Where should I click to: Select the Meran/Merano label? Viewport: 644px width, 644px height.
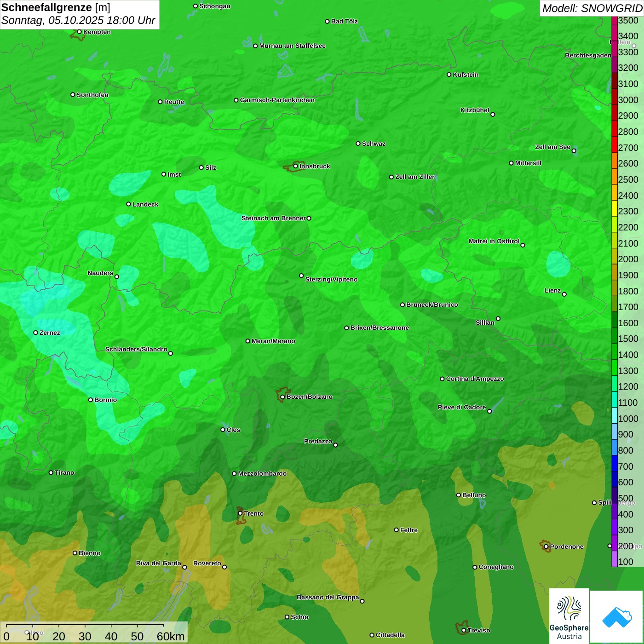pyautogui.click(x=273, y=341)
